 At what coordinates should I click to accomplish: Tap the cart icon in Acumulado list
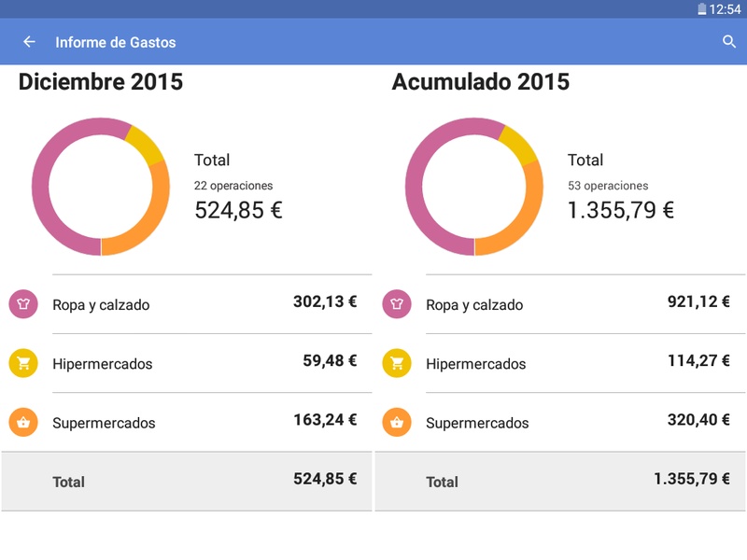(397, 363)
